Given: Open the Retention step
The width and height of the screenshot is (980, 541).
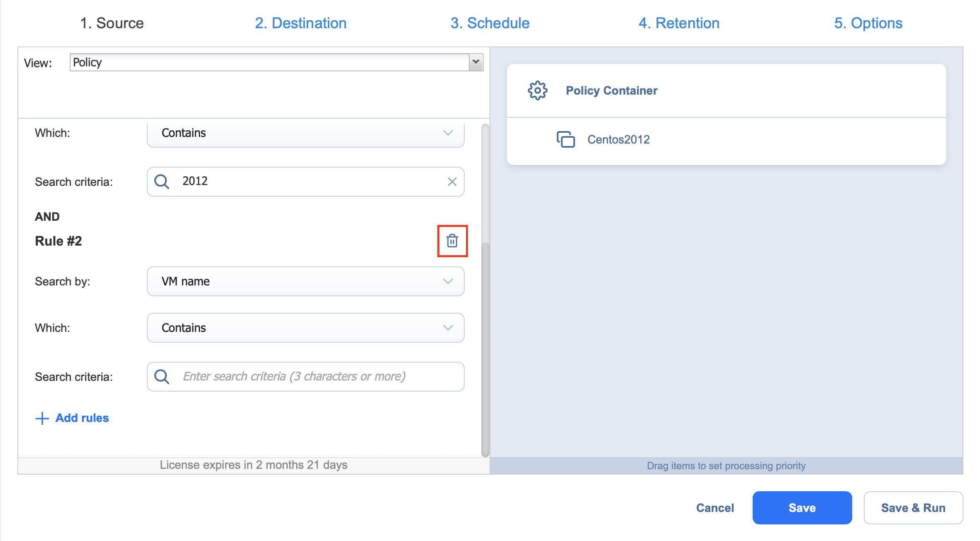Looking at the screenshot, I should pos(679,23).
